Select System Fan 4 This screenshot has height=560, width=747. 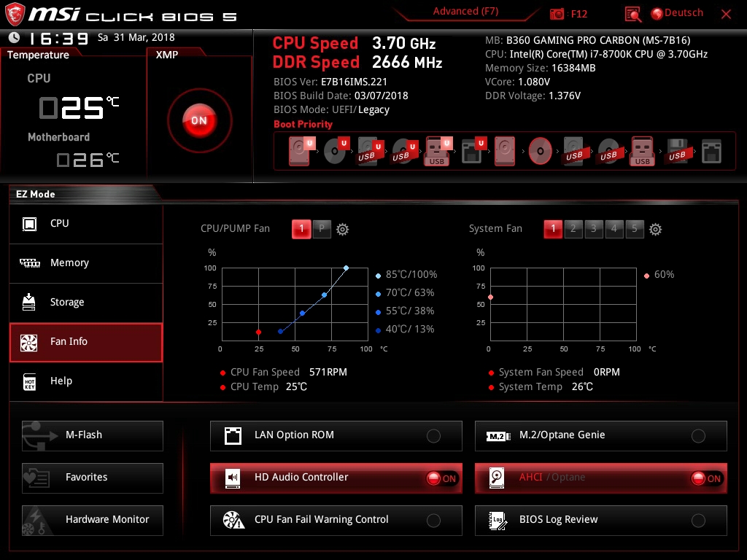(614, 229)
